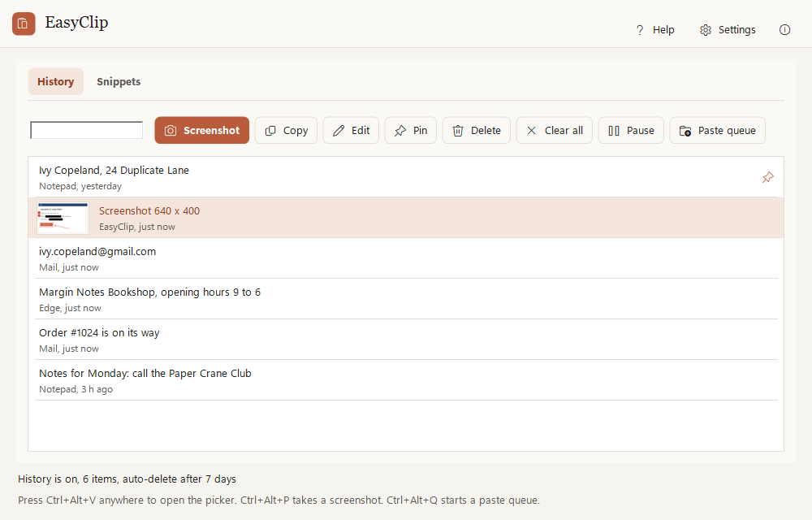Click the pause bars icon
Image resolution: width=812 pixels, height=520 pixels.
click(x=614, y=131)
